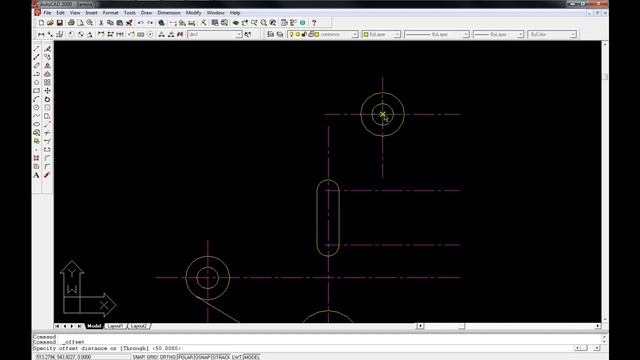Click the Redo icon
The image size is (640, 360).
[x=150, y=23]
